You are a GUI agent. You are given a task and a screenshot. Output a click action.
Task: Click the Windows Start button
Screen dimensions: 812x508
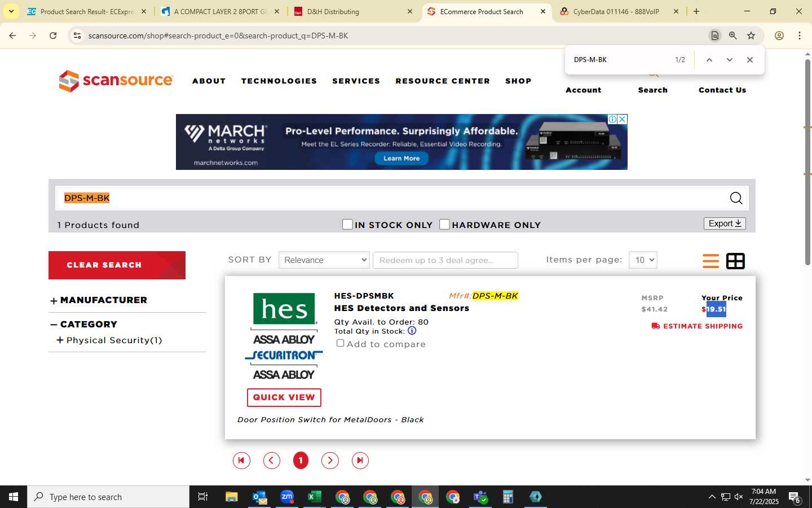[x=14, y=497]
